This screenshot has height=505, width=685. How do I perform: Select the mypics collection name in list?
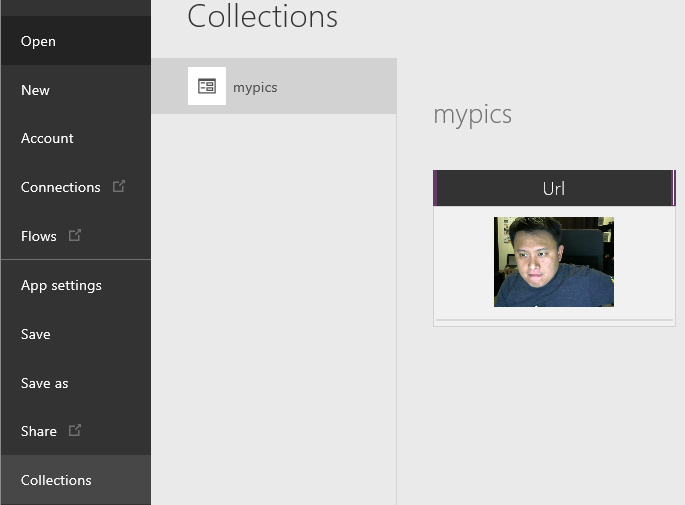(255, 87)
